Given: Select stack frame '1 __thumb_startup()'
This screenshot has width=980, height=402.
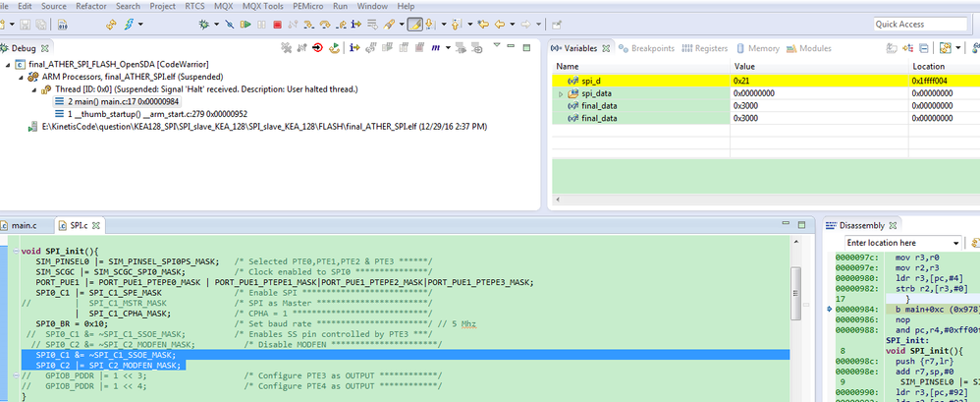Looking at the screenshot, I should (150, 114).
